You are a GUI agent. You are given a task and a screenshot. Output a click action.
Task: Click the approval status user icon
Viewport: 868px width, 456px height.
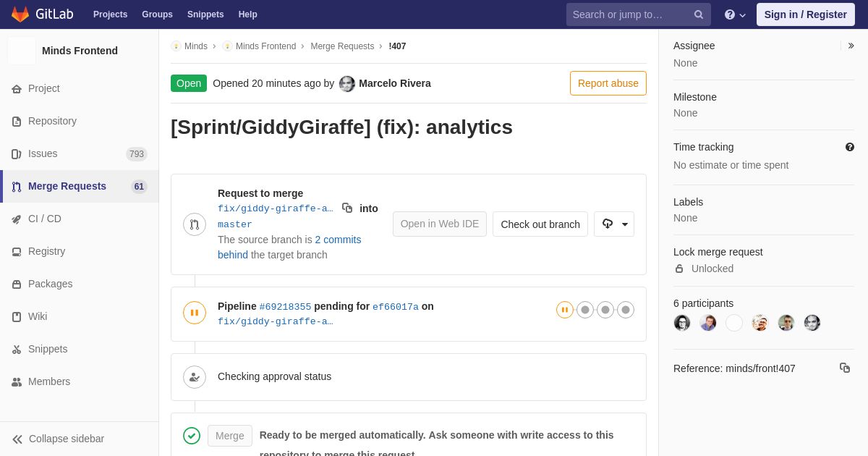(195, 377)
